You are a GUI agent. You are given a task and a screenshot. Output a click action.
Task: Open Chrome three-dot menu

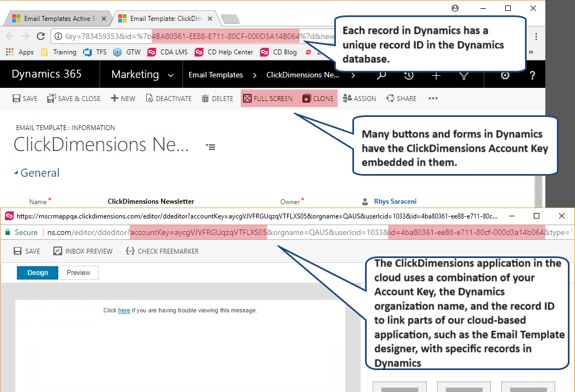(x=536, y=36)
